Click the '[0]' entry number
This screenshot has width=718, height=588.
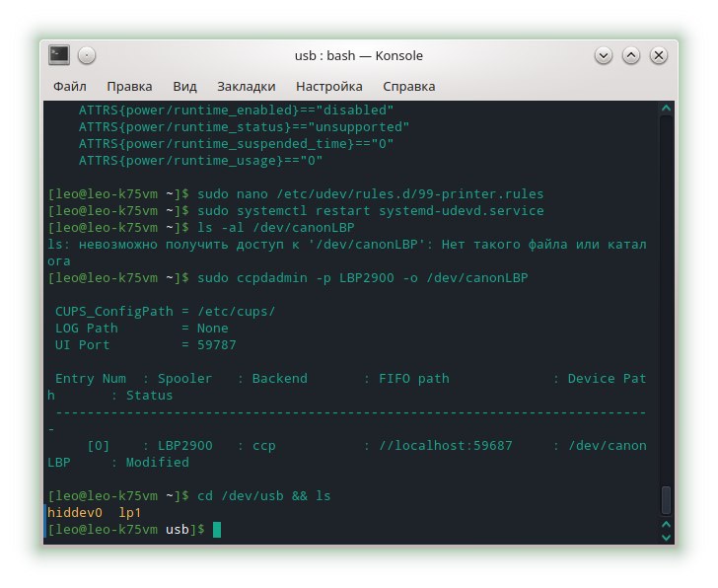[99, 446]
